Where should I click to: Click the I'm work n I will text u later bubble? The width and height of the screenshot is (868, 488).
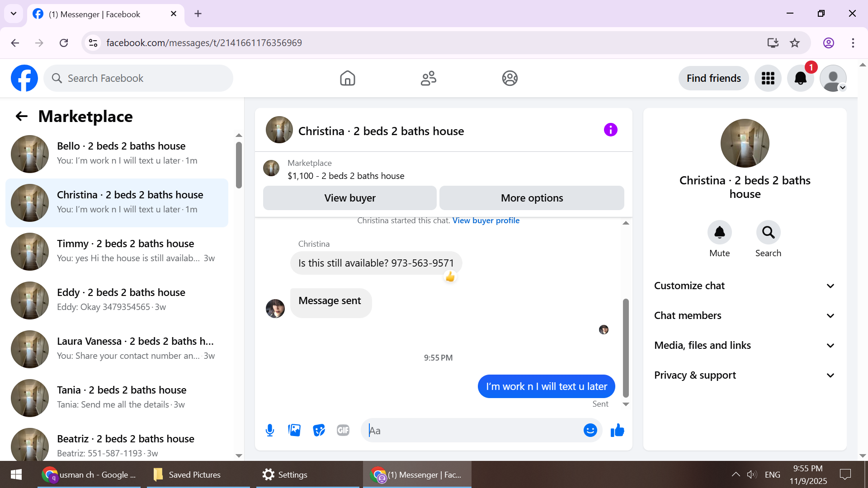click(546, 386)
